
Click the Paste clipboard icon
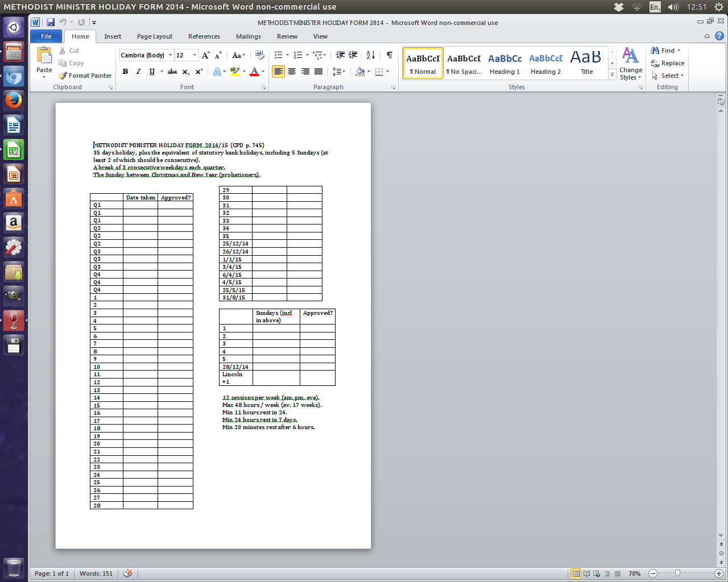[x=44, y=55]
